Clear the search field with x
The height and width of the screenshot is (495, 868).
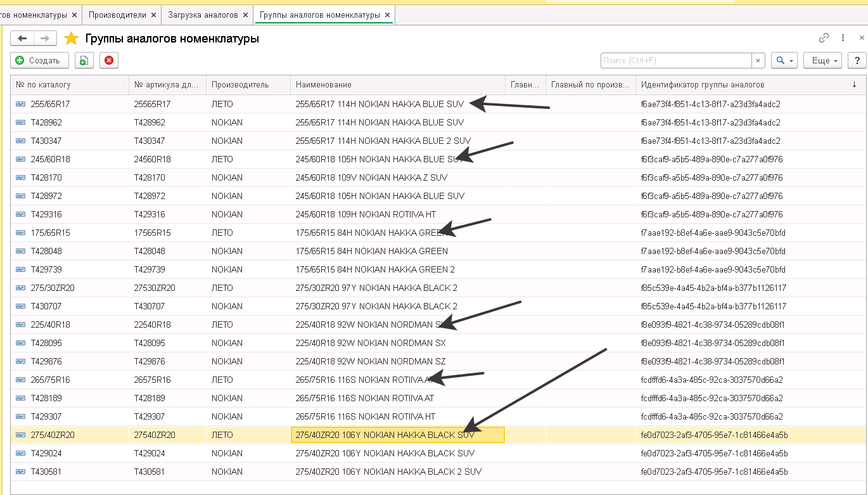coord(758,60)
